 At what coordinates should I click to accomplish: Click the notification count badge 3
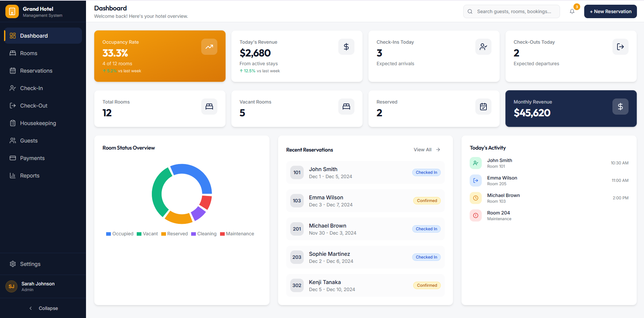(577, 7)
